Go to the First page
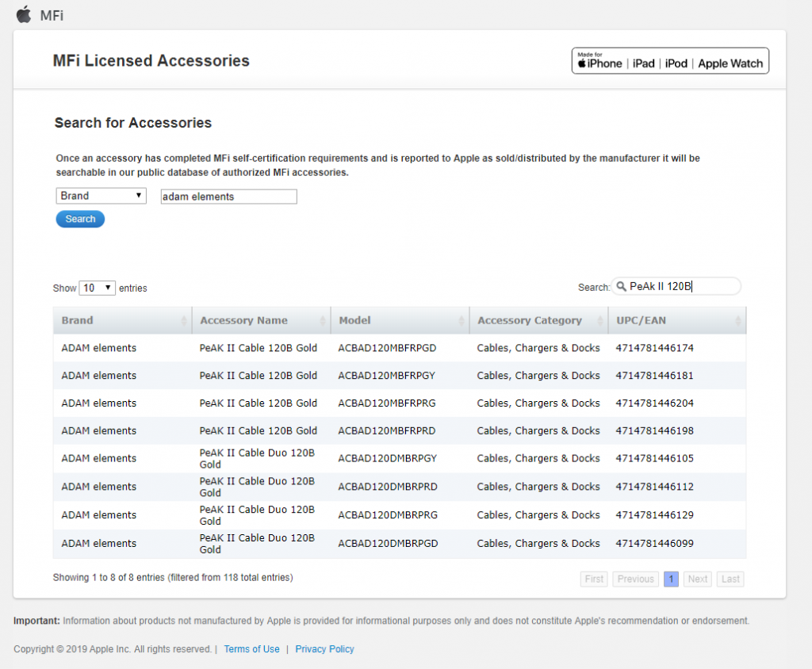Viewport: 812px width, 669px height. point(594,579)
